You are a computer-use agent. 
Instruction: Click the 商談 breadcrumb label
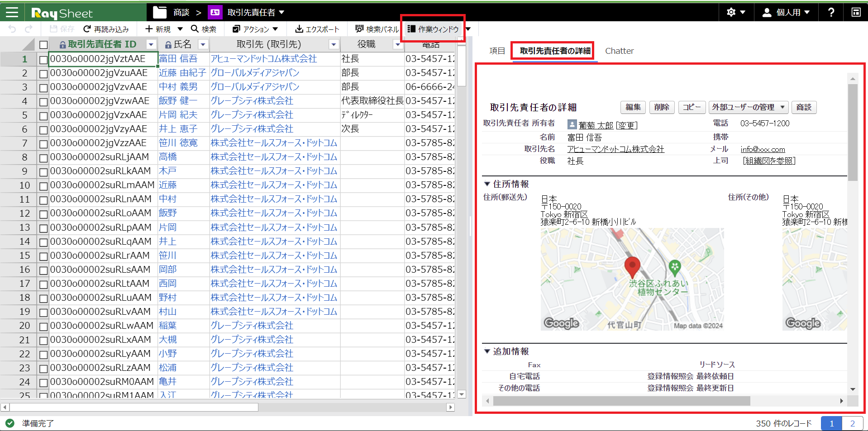(181, 12)
